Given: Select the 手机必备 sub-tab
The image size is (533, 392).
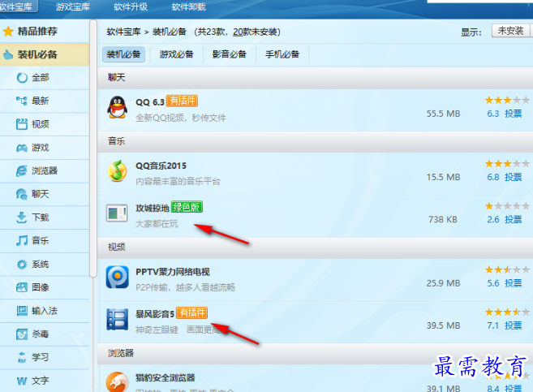Looking at the screenshot, I should click(x=282, y=54).
